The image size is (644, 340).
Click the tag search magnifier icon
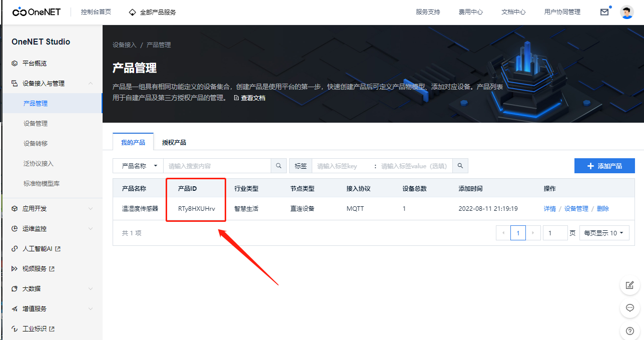tap(460, 166)
